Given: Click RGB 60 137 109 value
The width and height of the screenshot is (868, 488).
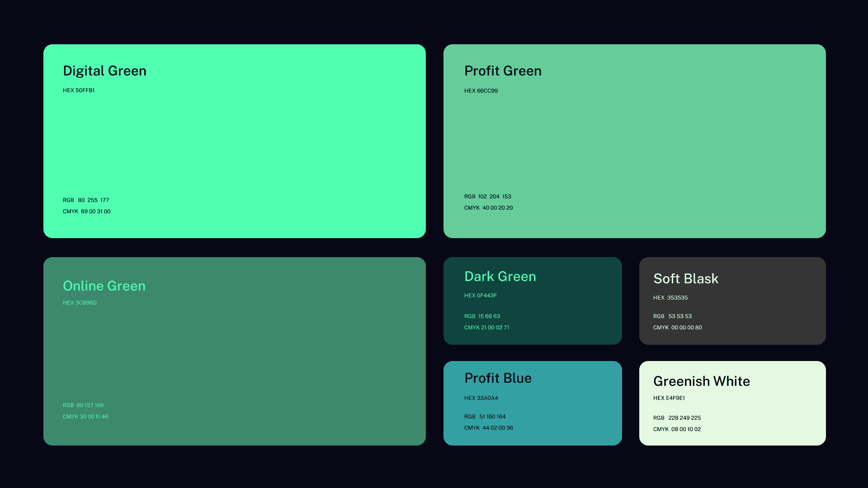Looking at the screenshot, I should click(83, 405).
